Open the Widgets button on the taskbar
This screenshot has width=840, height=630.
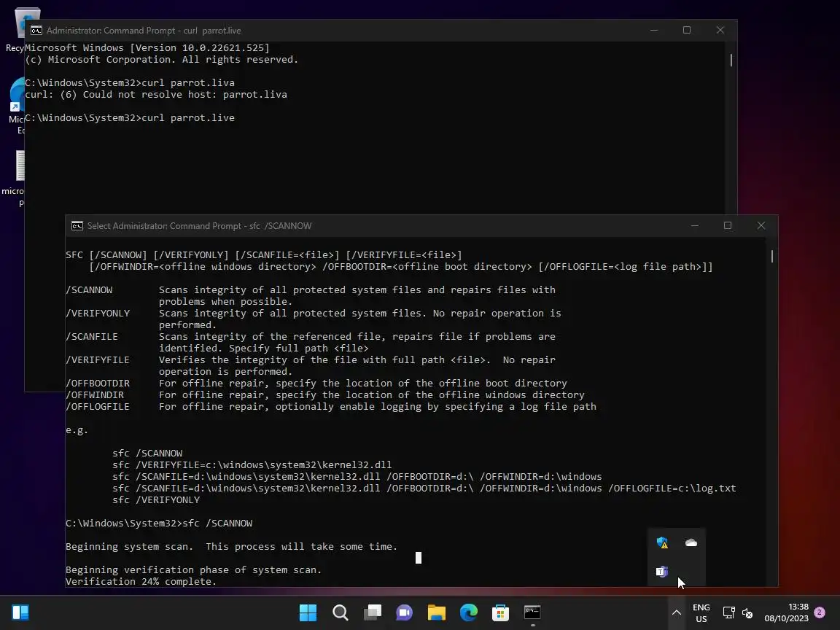coord(20,612)
